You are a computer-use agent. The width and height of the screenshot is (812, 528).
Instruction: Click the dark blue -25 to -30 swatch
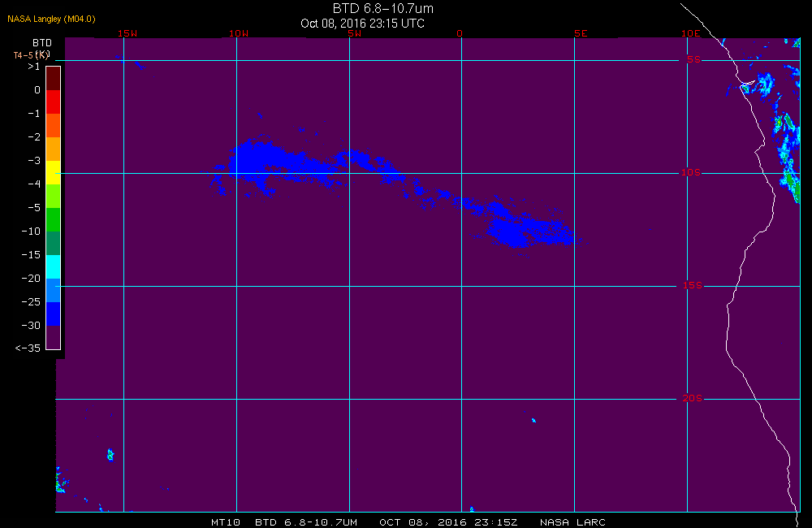pos(54,314)
